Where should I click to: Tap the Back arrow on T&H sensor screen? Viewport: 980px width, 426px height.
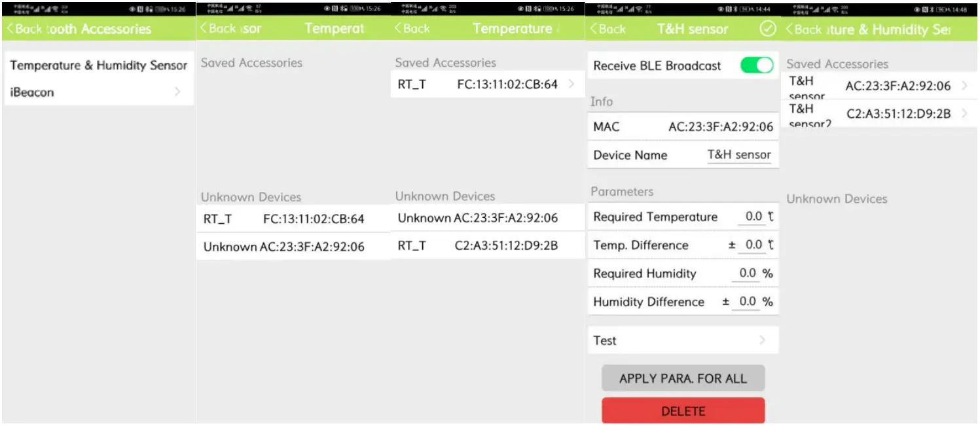click(594, 29)
